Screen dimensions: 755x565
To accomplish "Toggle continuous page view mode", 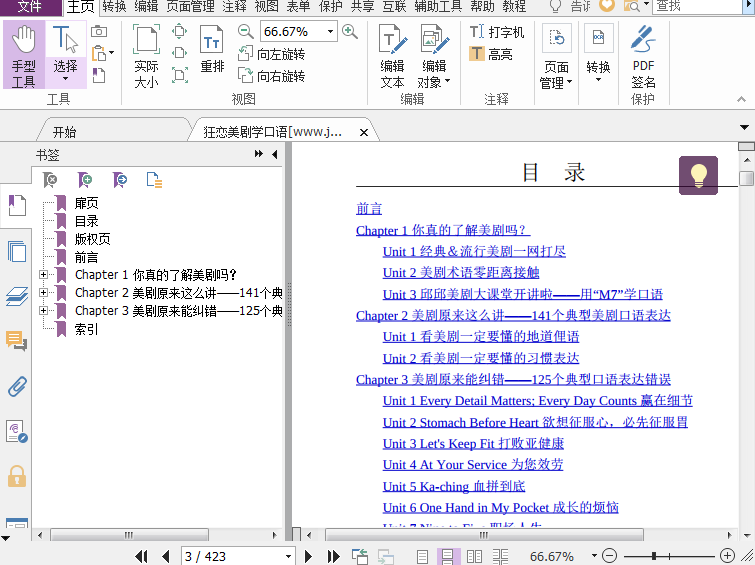I will (x=448, y=557).
